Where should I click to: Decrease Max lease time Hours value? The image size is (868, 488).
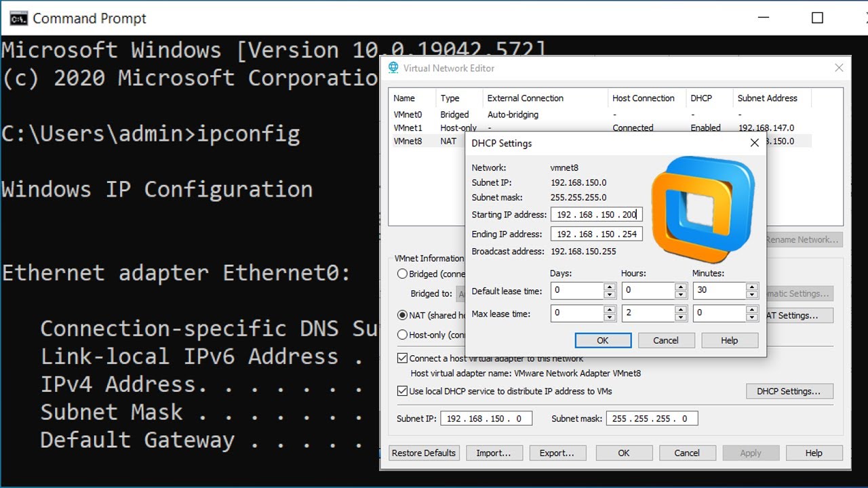[681, 317]
